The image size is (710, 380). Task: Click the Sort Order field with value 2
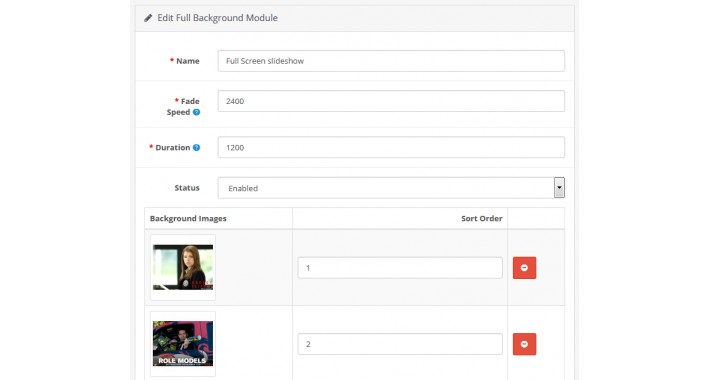click(400, 344)
